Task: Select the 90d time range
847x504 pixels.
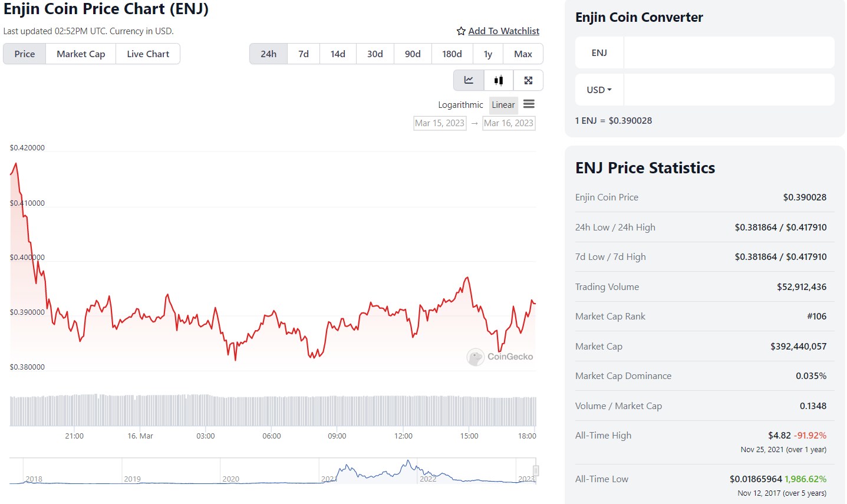Action: click(413, 54)
